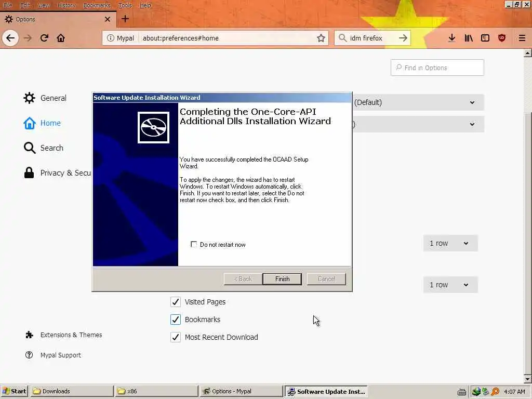Screen dimensions: 532x399
Task: Click the on-screen keyboard tray icon
Action: pos(461,392)
